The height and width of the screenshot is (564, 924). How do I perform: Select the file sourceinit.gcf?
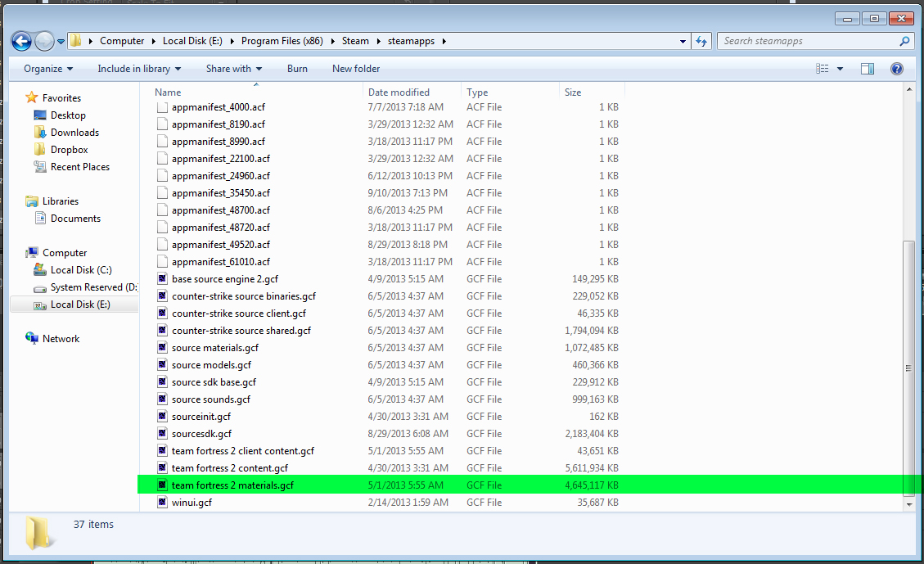pyautogui.click(x=201, y=417)
